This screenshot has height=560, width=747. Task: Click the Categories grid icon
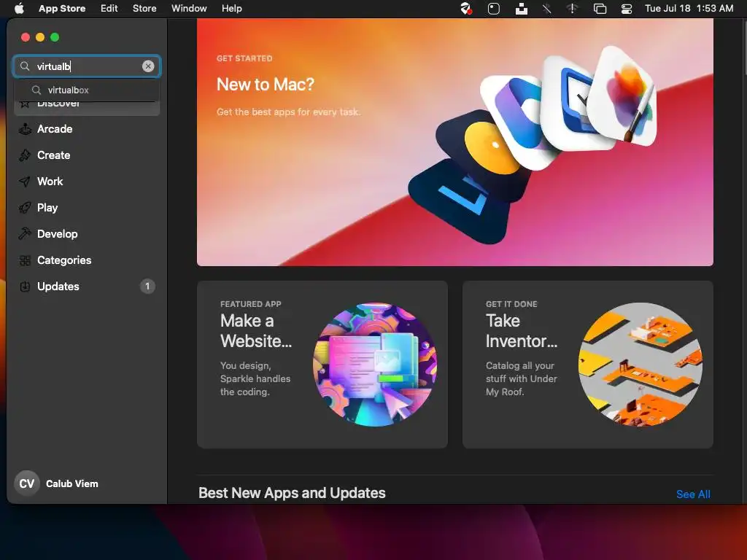[25, 260]
